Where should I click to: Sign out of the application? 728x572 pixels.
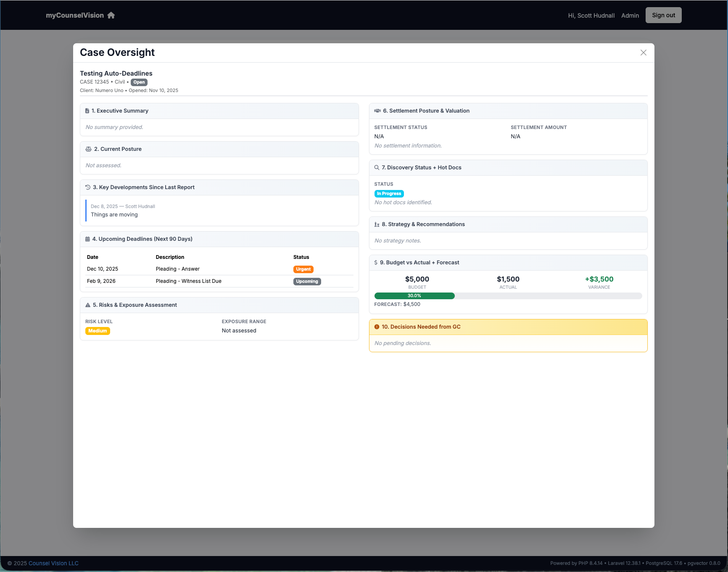[x=663, y=15]
